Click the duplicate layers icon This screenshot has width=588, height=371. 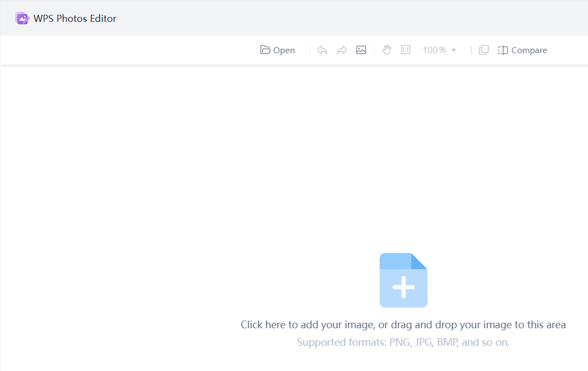(484, 49)
